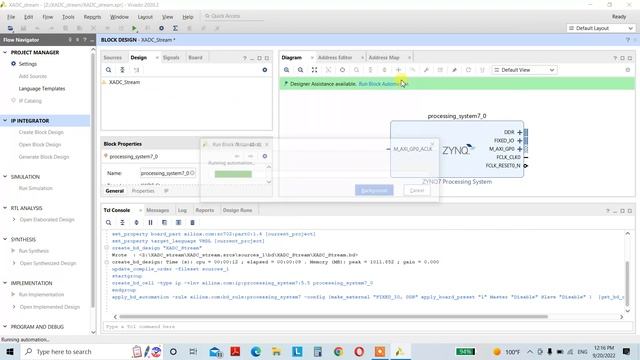Screen dimensions: 640x360
Task: Click Run Block Automation link
Action: click(x=383, y=84)
